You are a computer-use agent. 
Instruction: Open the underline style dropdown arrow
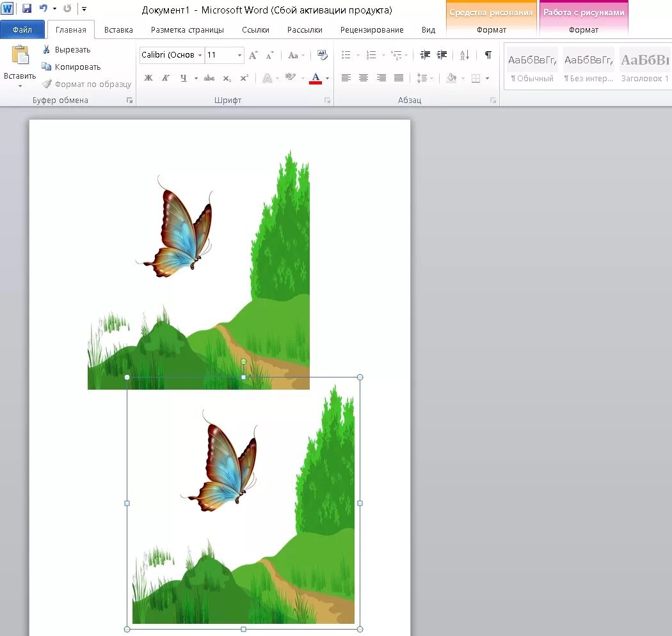[x=196, y=79]
